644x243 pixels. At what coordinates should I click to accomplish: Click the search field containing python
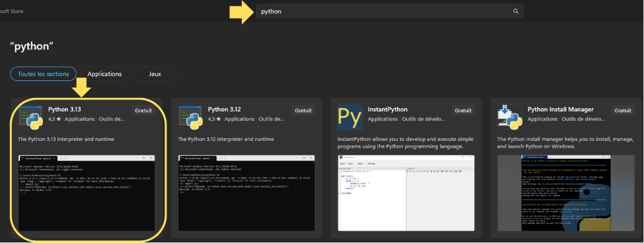390,11
